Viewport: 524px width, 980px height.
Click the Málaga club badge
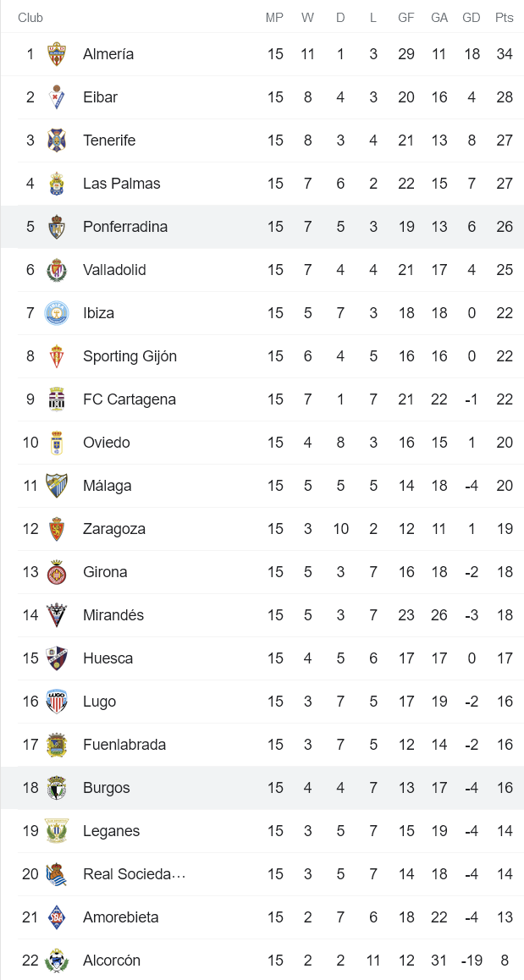pyautogui.click(x=58, y=485)
